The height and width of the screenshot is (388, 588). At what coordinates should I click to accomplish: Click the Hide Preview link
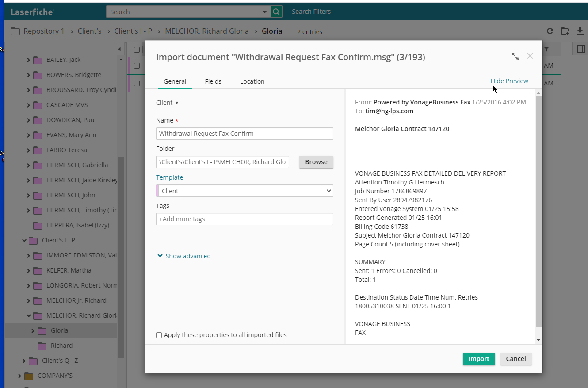point(509,81)
